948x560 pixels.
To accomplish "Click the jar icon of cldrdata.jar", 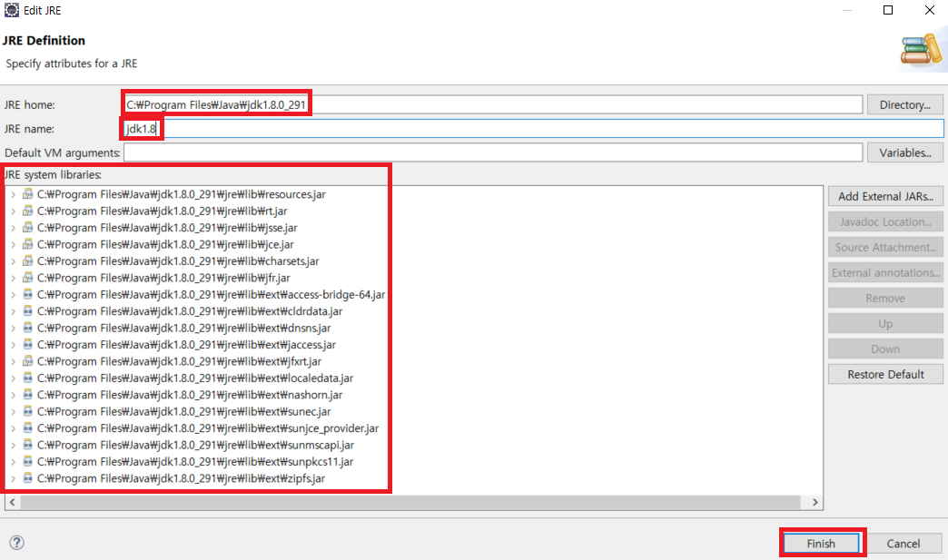I will pos(28,311).
